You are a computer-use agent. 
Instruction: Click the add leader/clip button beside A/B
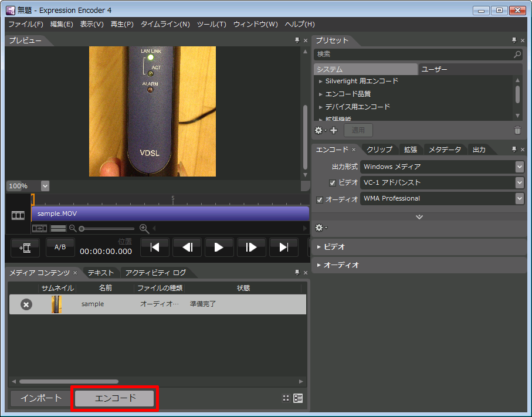point(25,248)
